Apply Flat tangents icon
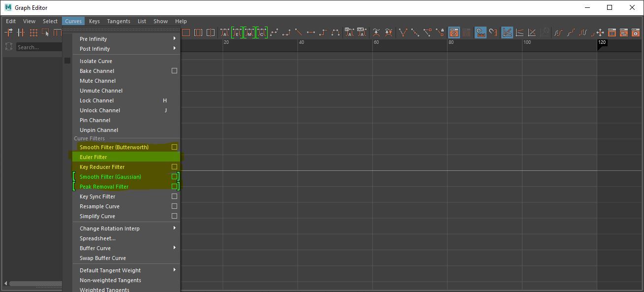This screenshot has width=644, height=292. pyautogui.click(x=311, y=32)
